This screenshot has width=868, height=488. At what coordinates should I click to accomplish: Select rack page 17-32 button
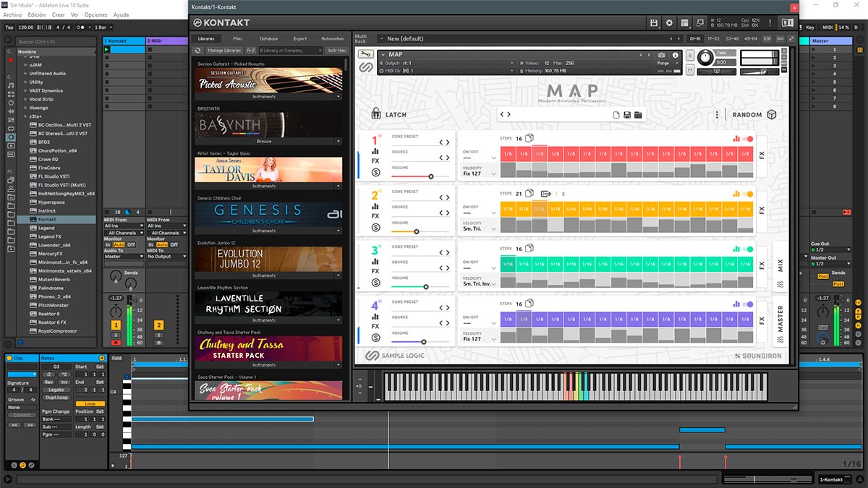(x=713, y=38)
